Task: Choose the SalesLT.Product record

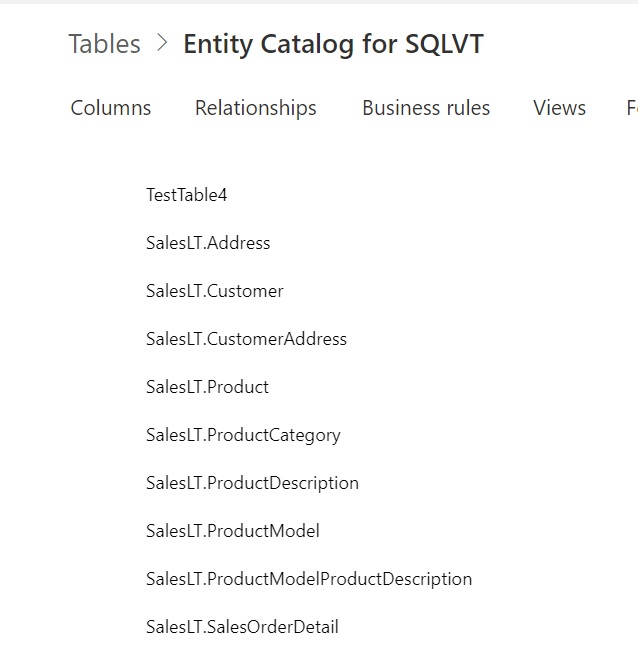Action: click(x=207, y=387)
